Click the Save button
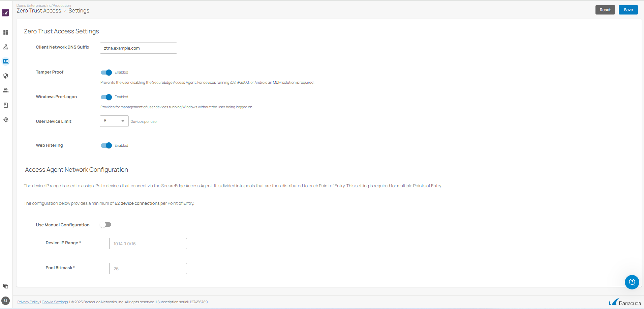This screenshot has height=309, width=644. point(628,10)
